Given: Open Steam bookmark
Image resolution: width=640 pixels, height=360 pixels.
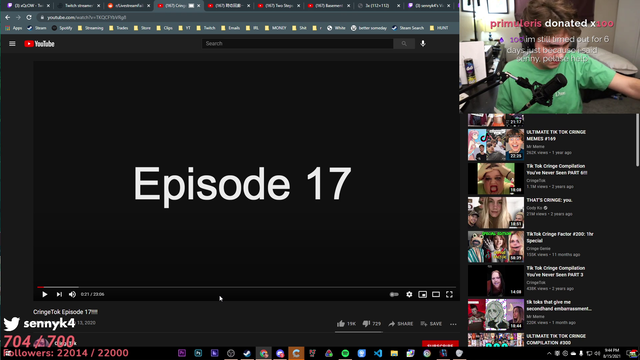Looking at the screenshot, I should [37, 28].
